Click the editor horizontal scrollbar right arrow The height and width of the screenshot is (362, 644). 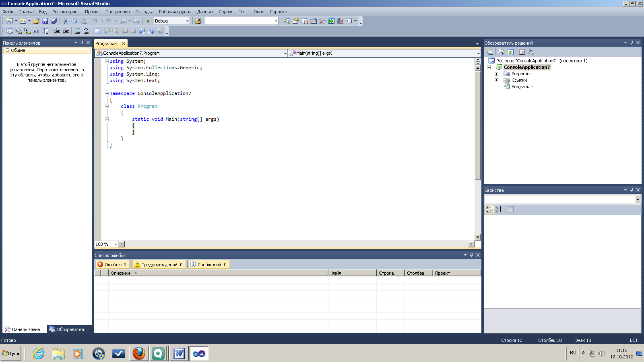point(471,244)
